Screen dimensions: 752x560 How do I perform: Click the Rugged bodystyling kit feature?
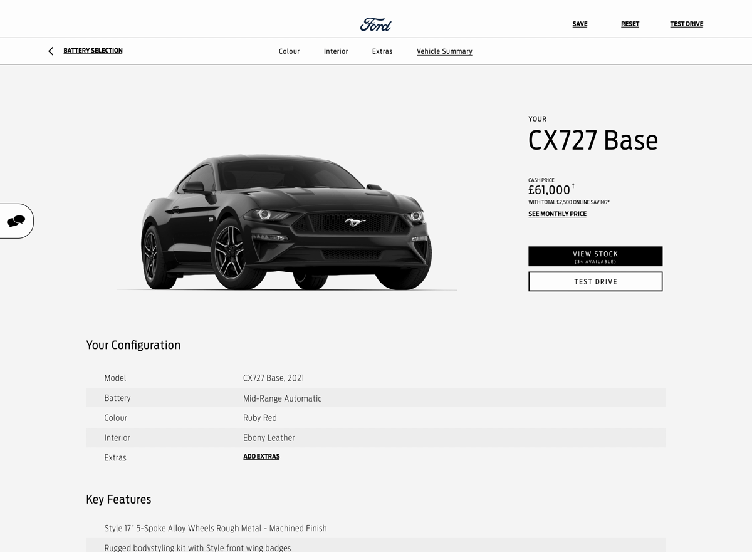point(197,548)
